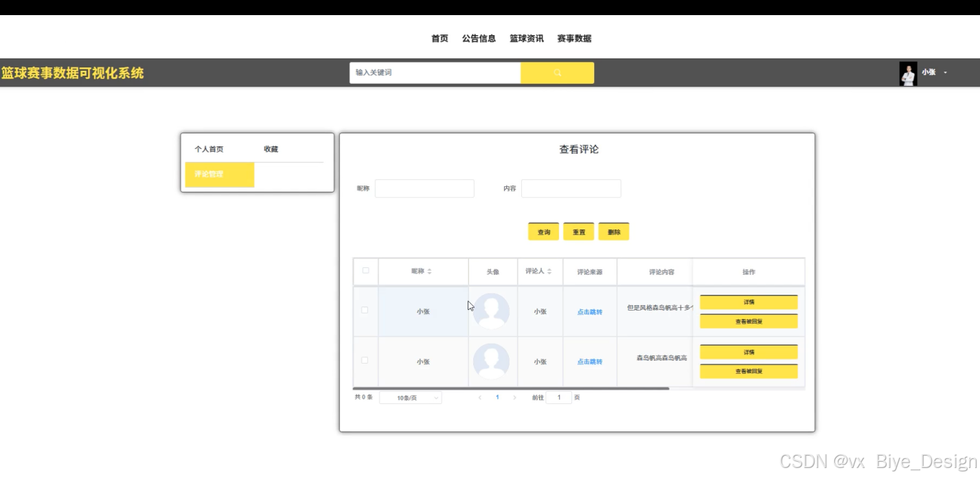Click the 查询 button
The height and width of the screenshot is (479, 980).
point(544,232)
